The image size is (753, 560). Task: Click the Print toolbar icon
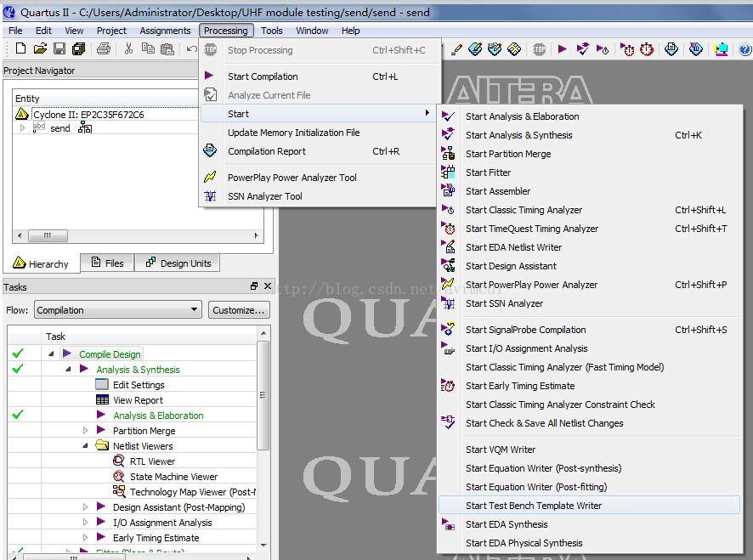coord(104,48)
